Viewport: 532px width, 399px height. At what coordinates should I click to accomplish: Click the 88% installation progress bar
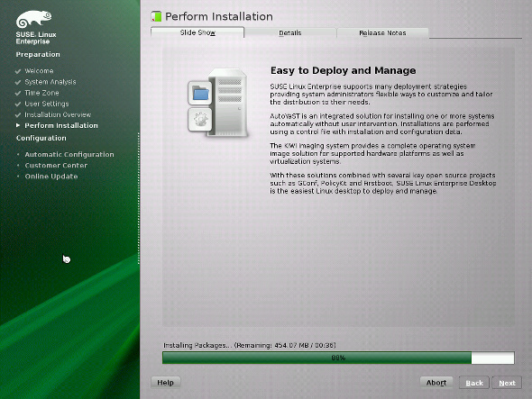338,358
